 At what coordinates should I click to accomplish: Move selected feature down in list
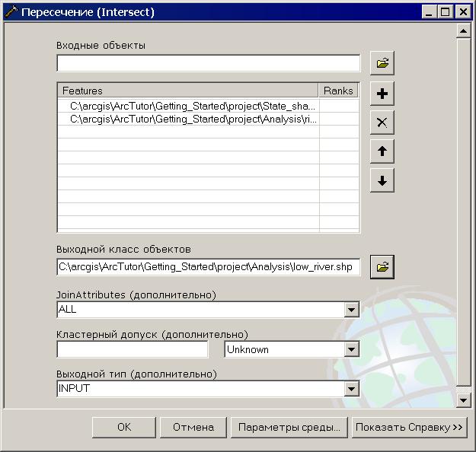point(382,180)
